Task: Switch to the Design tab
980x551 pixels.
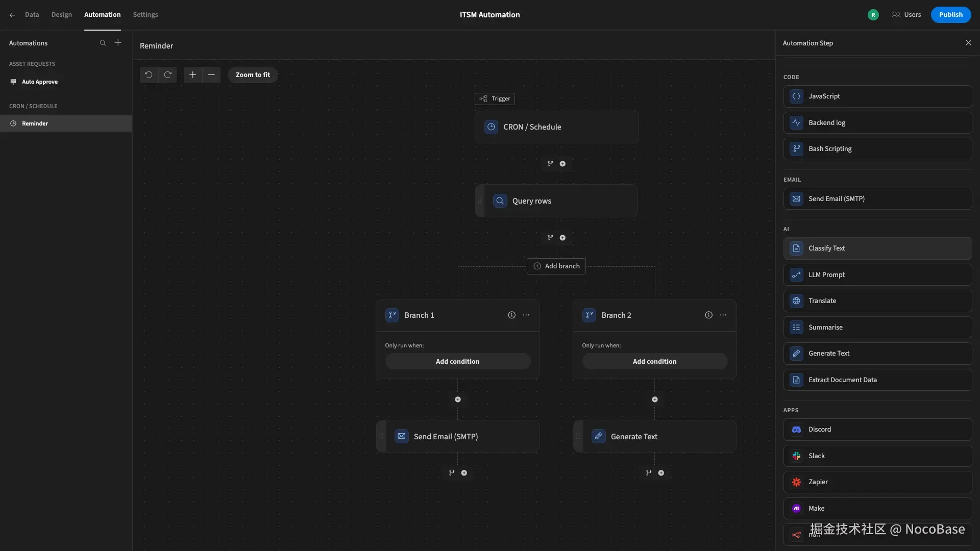Action: 61,15
